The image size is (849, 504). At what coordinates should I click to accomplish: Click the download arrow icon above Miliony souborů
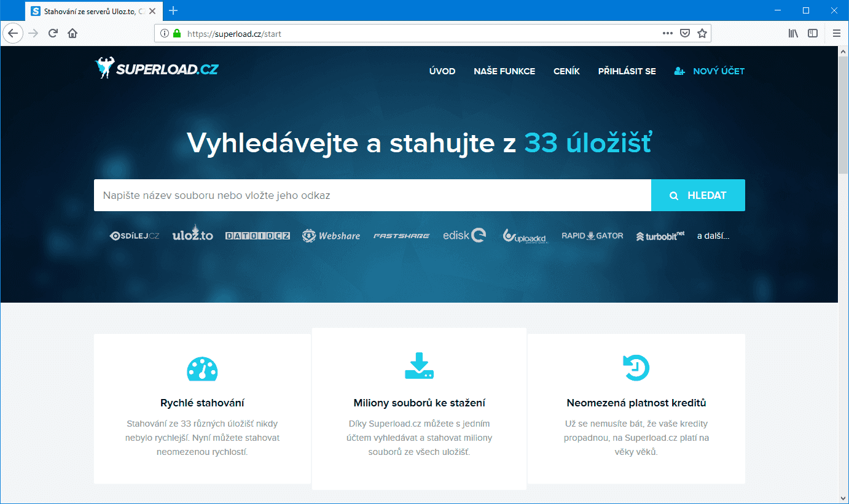[x=418, y=366]
